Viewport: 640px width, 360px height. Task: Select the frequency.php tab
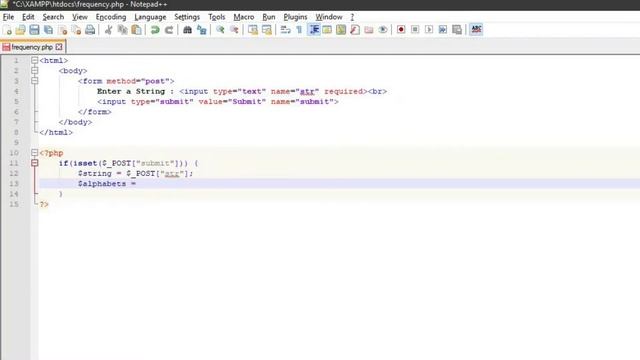(x=32, y=47)
